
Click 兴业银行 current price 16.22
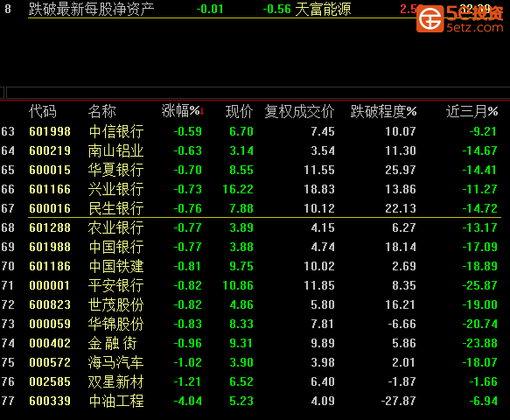click(238, 189)
